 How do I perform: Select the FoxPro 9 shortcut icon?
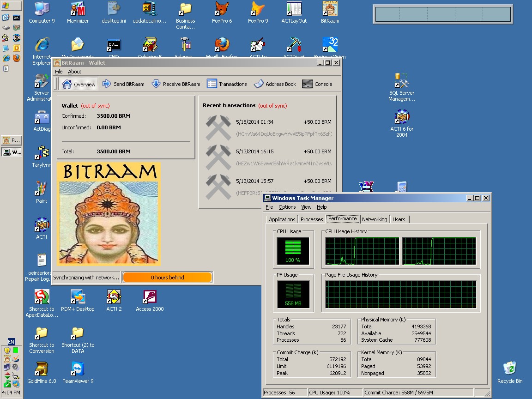point(258,12)
